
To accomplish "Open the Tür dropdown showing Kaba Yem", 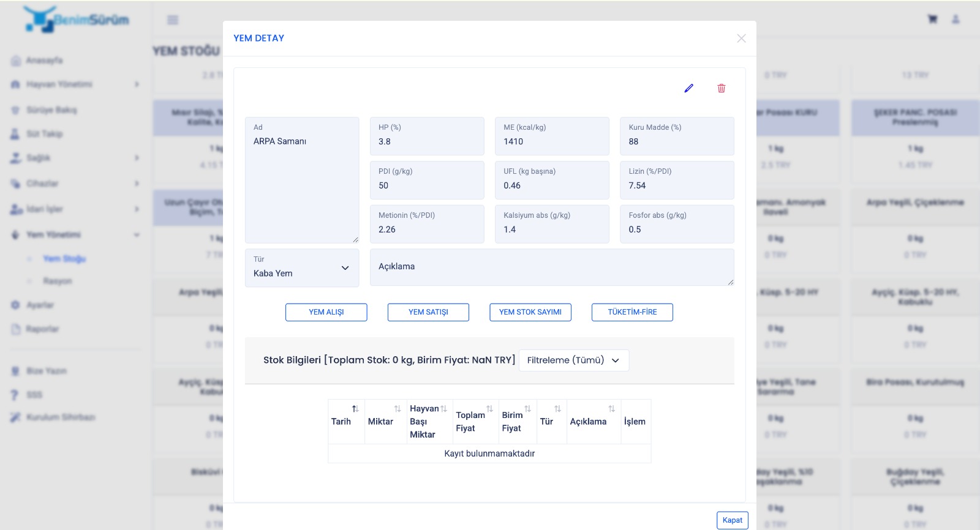I will (302, 267).
